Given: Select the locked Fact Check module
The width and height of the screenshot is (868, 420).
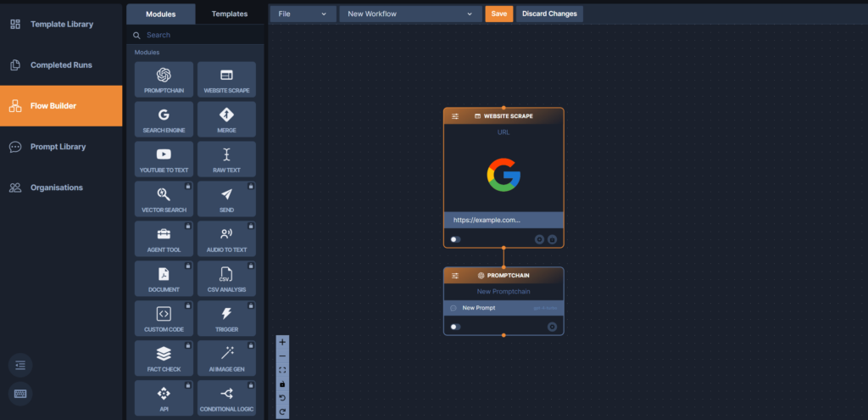Looking at the screenshot, I should coord(164,359).
